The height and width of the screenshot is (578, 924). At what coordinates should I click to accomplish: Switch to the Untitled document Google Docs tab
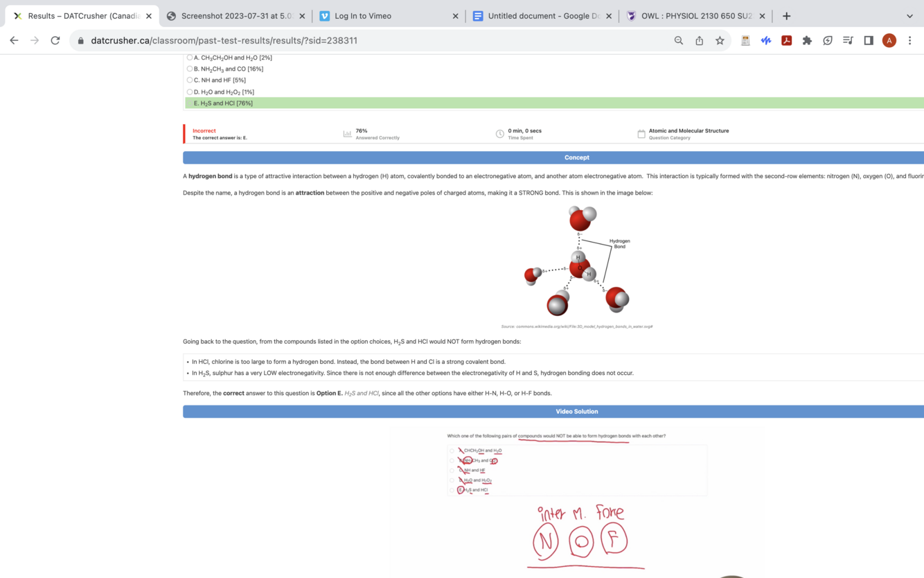point(542,16)
